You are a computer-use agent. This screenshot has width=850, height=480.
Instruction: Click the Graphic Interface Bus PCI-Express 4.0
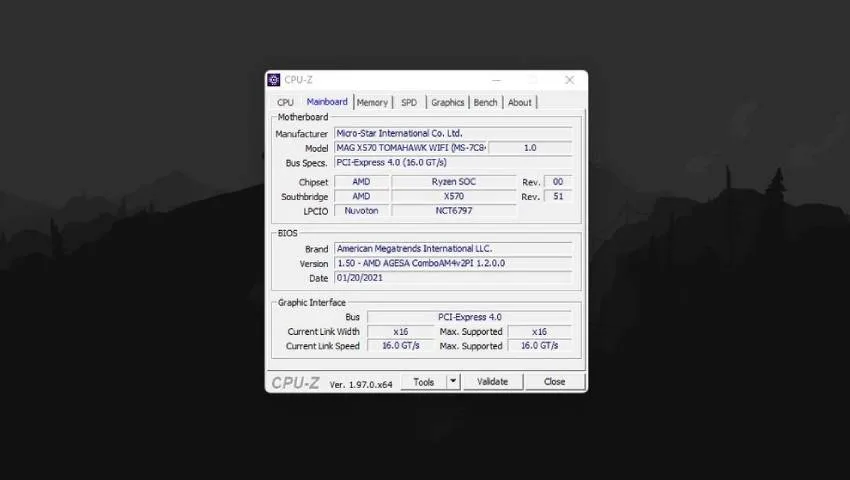[x=469, y=317]
